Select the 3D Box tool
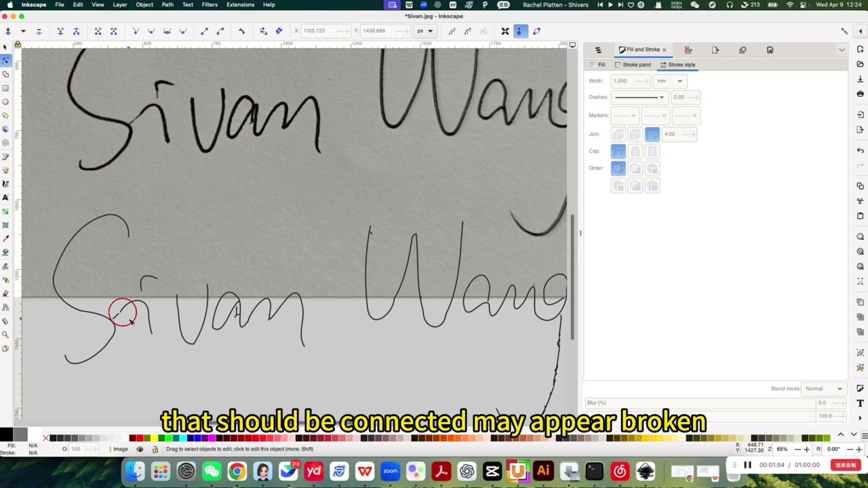The image size is (868, 488). tap(5, 129)
